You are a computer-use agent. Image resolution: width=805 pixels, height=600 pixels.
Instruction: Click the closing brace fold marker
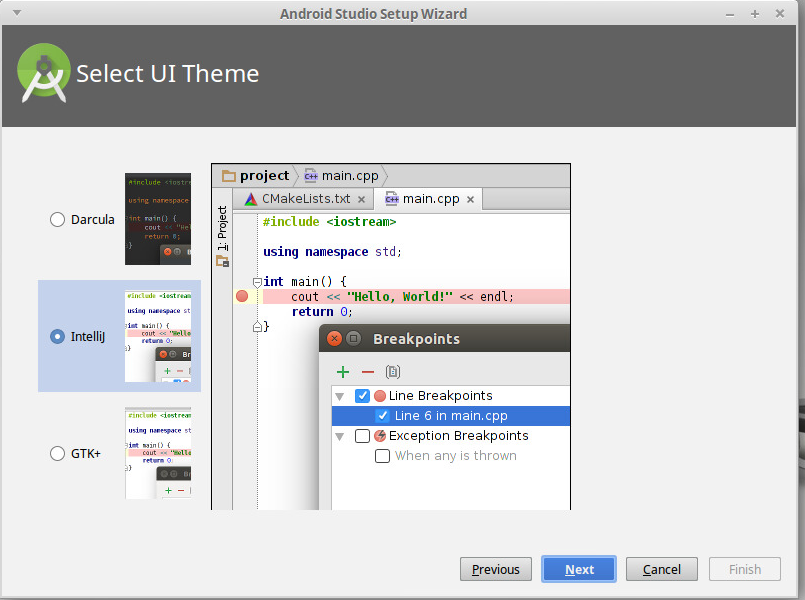(x=257, y=326)
